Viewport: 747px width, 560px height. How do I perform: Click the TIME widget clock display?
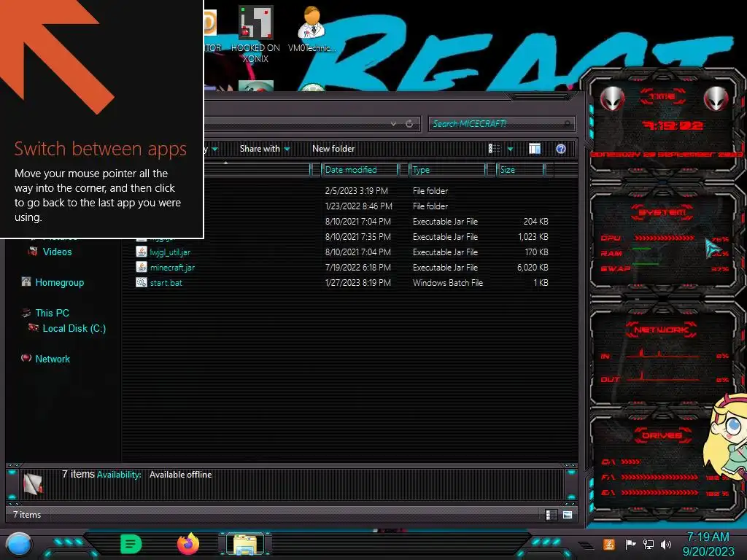click(672, 125)
